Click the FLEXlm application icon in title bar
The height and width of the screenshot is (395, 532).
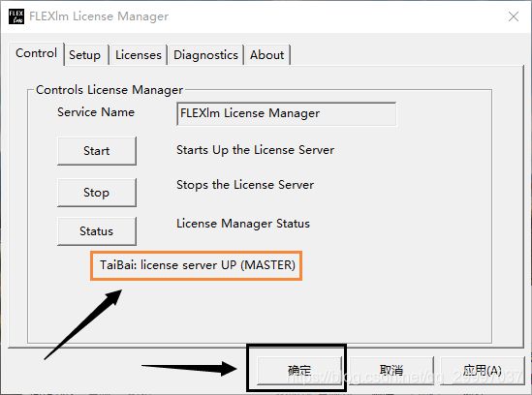click(16, 16)
